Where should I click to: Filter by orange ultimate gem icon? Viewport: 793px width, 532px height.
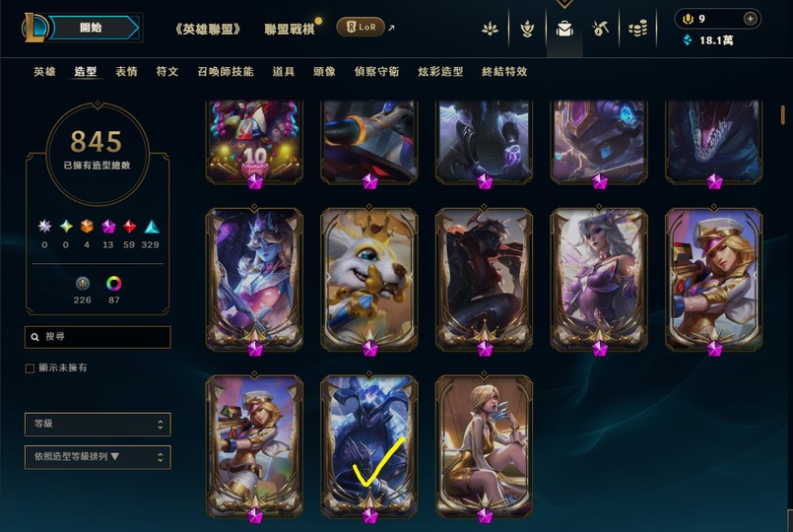coord(87,227)
